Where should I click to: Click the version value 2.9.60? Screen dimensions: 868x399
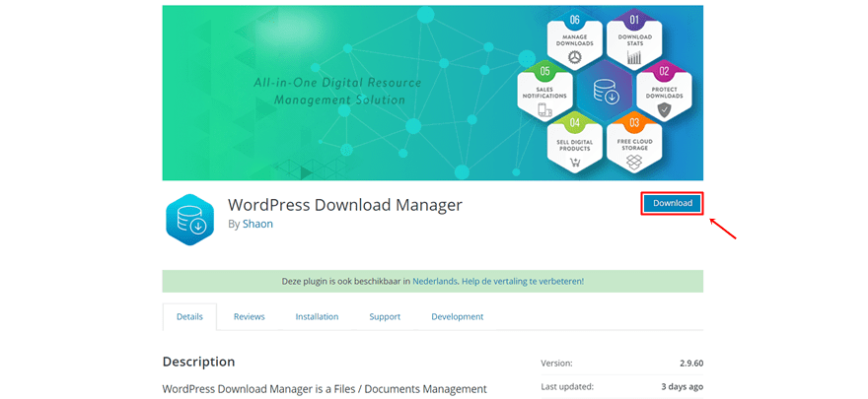(x=692, y=364)
